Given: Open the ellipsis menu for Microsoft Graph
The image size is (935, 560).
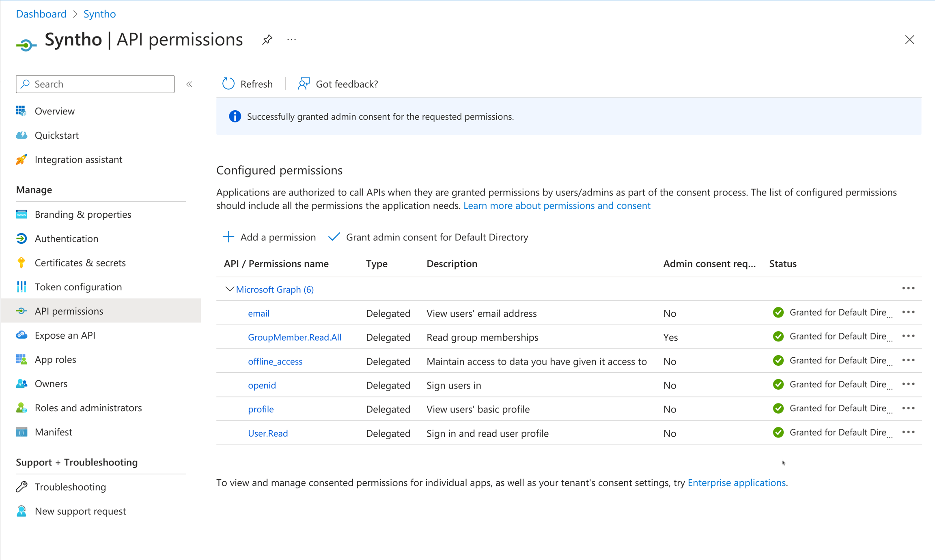Looking at the screenshot, I should point(908,288).
